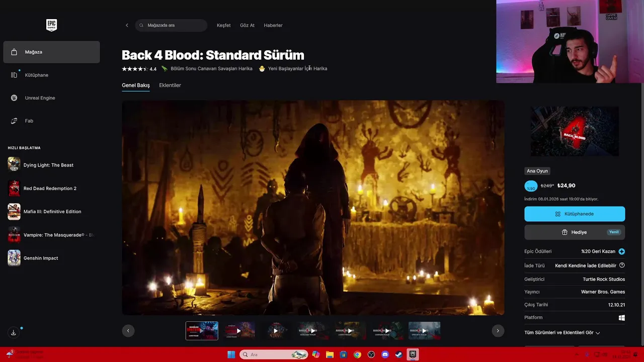644x362 pixels.
Task: Open Google Chrome from the taskbar
Action: (x=357, y=354)
